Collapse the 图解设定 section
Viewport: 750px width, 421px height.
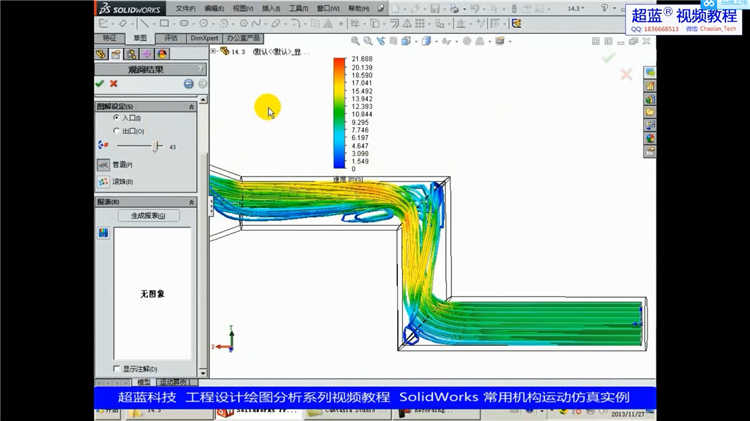[191, 107]
